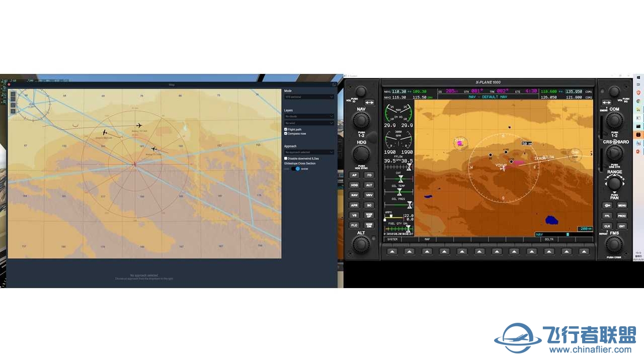This screenshot has width=644, height=362.
Task: Open the No wind layer dropdown
Action: coord(309,123)
